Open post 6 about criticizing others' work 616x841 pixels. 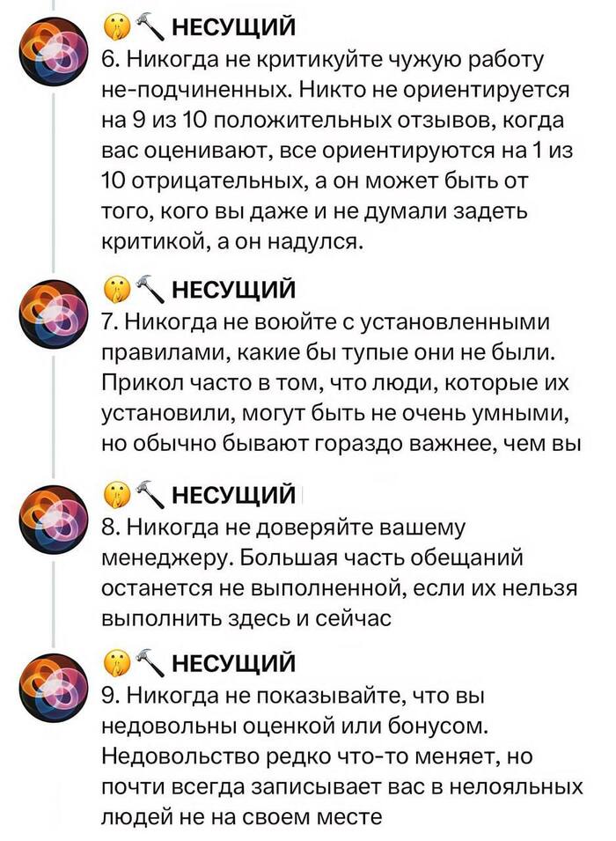(x=334, y=150)
